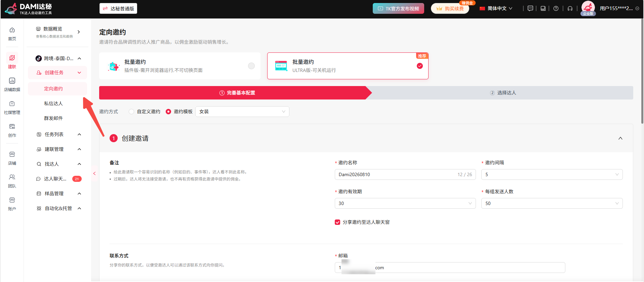Viewport: 644px width, 282px height.
Task: Click the customer service headset icon
Action: click(x=570, y=8)
